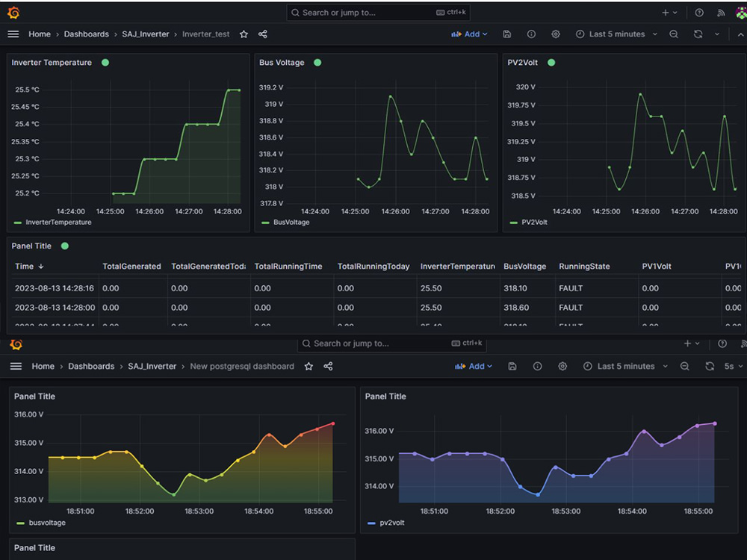
Task: Sort table by TotalGenerated column
Action: [131, 267]
